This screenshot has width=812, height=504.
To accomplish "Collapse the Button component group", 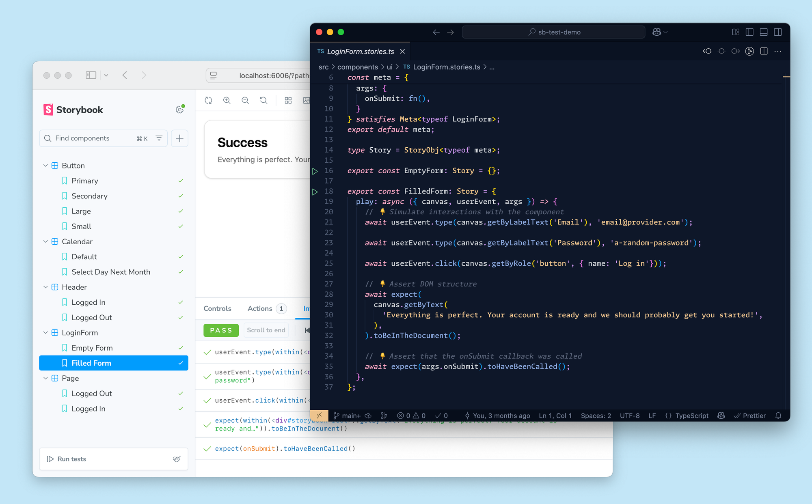I will click(45, 166).
